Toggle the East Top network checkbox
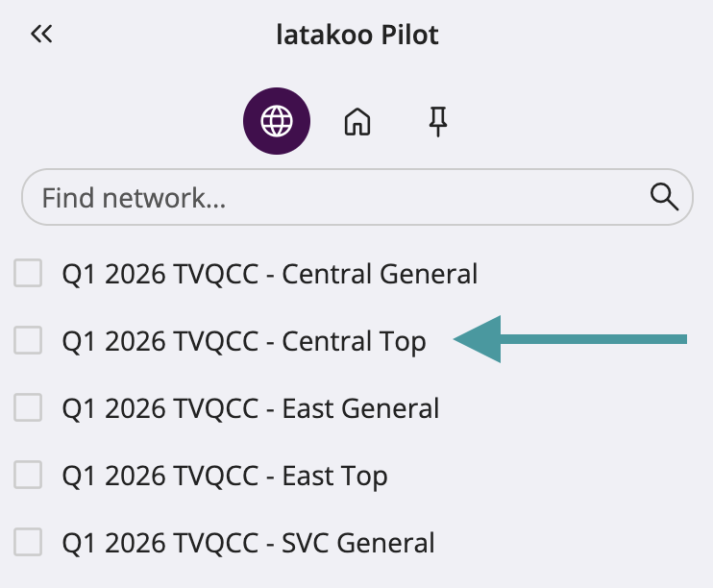Screen dimensions: 713x588 [28, 475]
